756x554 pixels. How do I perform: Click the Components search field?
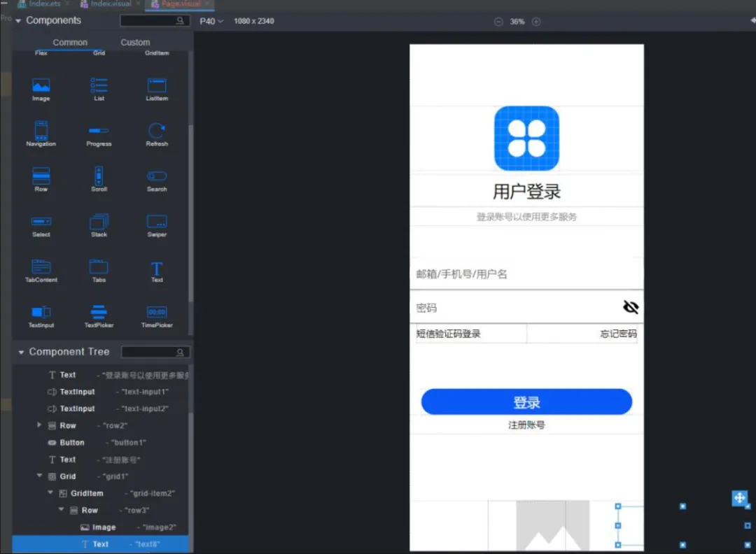pyautogui.click(x=154, y=21)
